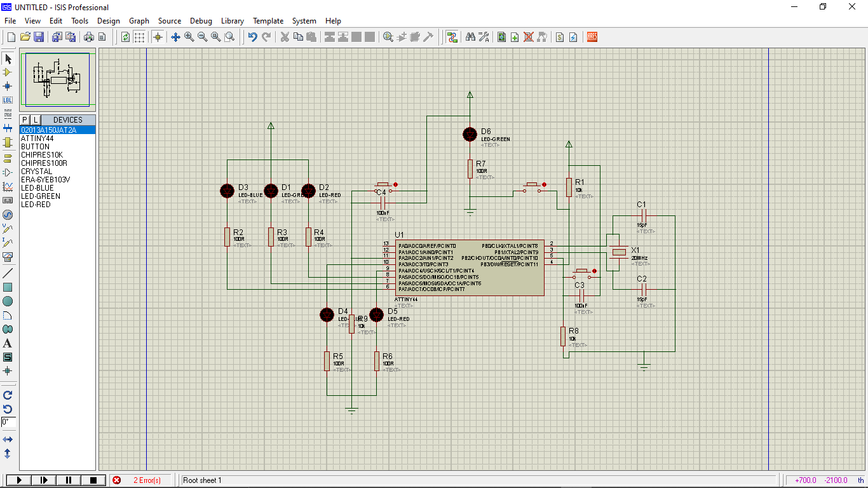Stop the simulation
The width and height of the screenshot is (868, 488).
(x=93, y=480)
